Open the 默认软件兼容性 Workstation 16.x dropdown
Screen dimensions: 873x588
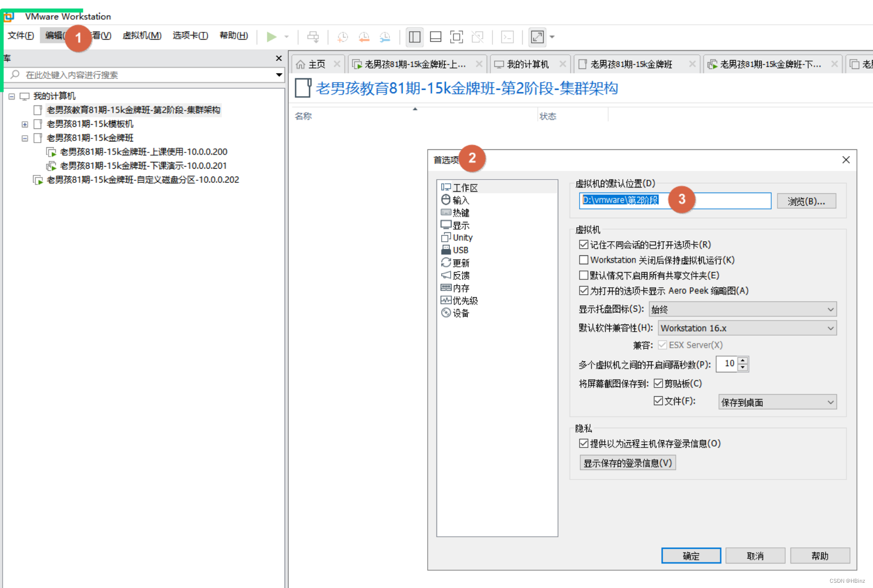tap(747, 328)
